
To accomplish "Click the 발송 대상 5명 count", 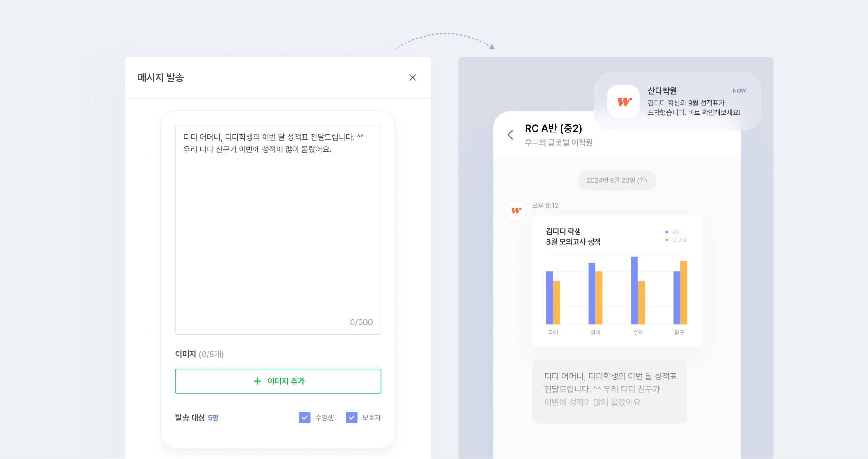I will point(213,418).
